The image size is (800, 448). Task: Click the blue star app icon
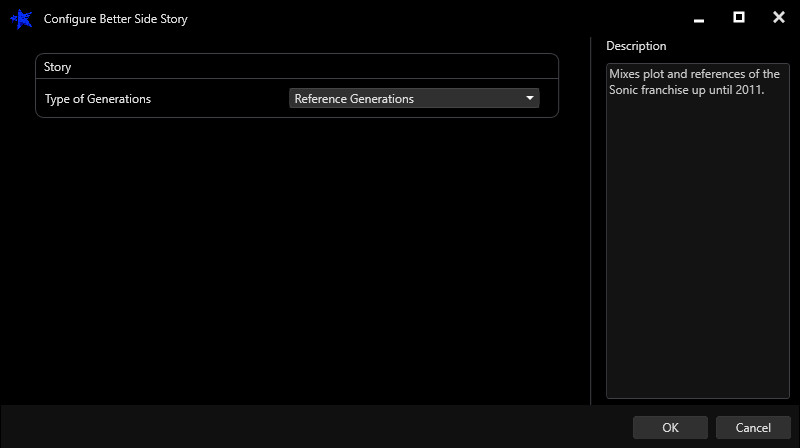(x=20, y=19)
